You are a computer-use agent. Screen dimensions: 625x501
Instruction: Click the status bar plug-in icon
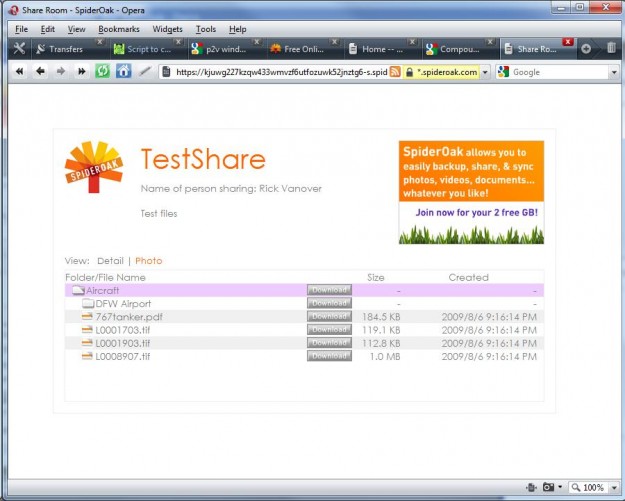(x=531, y=487)
